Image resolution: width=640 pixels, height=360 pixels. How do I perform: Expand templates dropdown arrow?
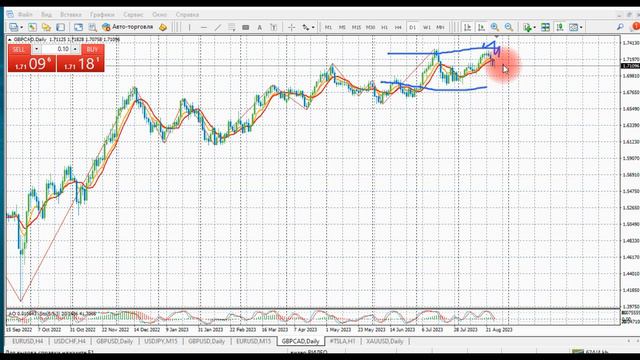coord(581,27)
